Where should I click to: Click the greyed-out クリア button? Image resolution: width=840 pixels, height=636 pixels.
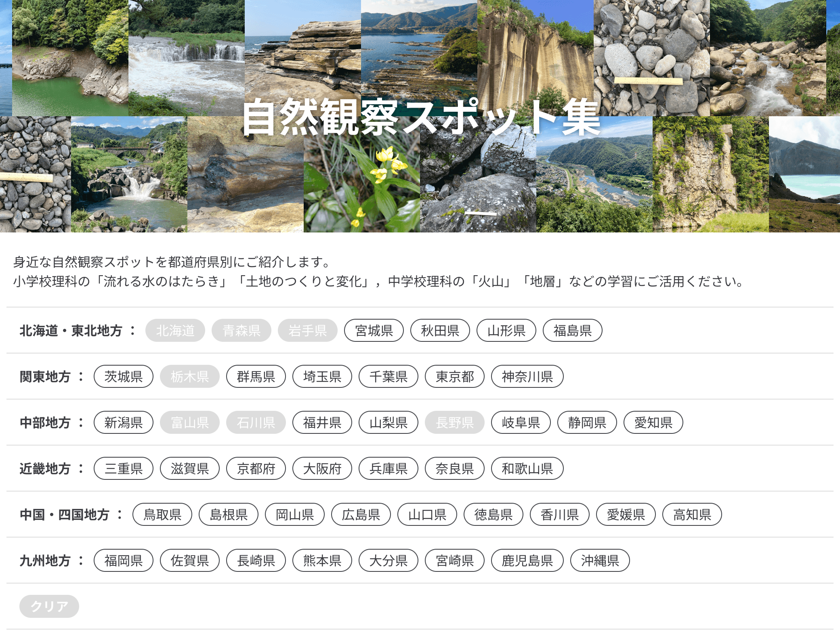(x=49, y=607)
